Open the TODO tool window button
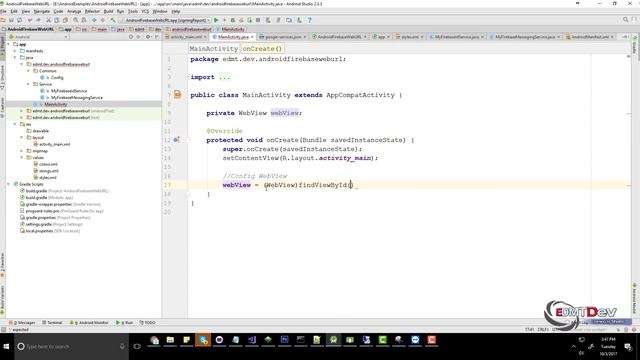This screenshot has height=360, width=640. [x=148, y=322]
